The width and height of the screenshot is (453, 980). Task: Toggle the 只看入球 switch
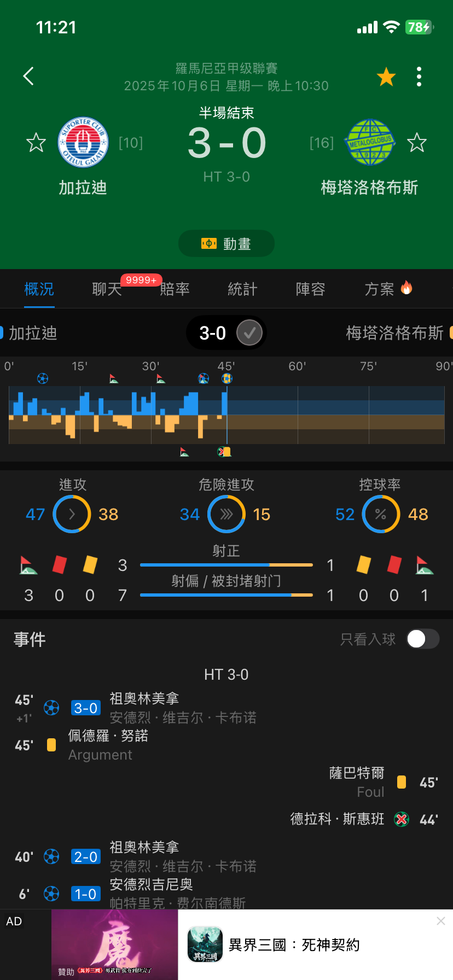click(x=422, y=639)
